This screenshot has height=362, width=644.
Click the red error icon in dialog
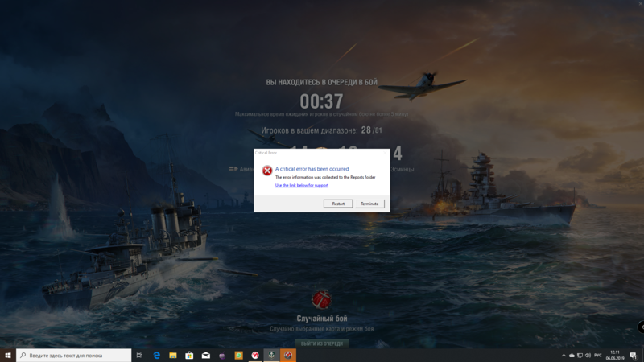267,171
